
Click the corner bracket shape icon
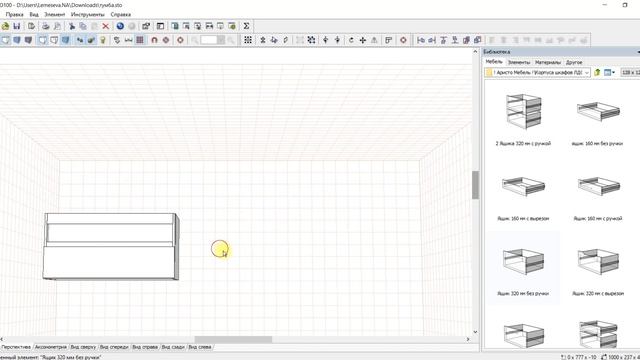click(x=389, y=40)
